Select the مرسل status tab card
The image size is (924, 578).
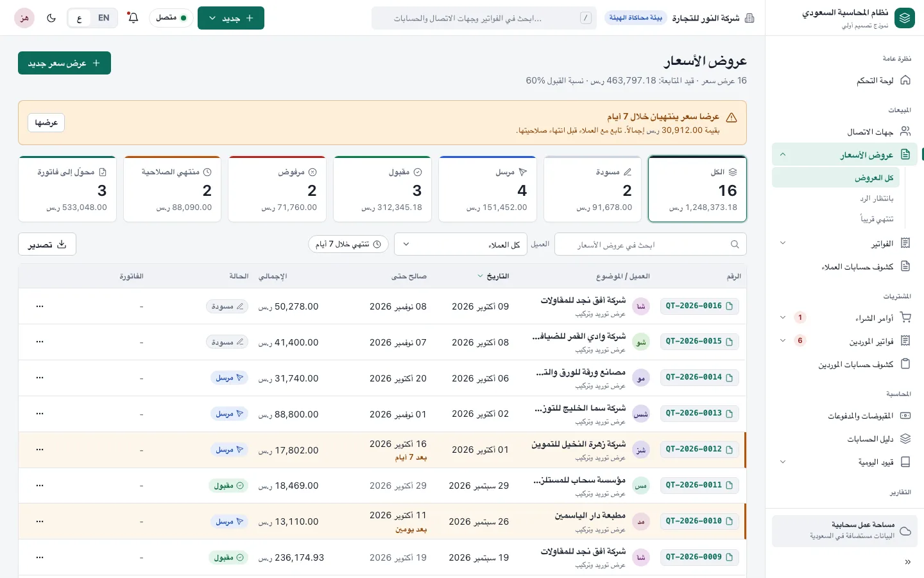point(487,189)
